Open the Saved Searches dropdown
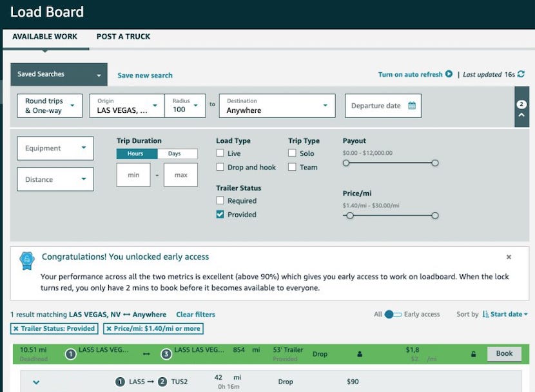Image resolution: width=535 pixels, height=392 pixels. click(59, 74)
